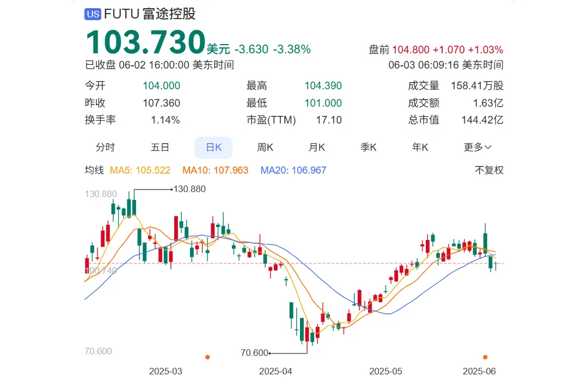Click the blue US market badge
Viewport: 588px width, 382px height.
pos(93,14)
